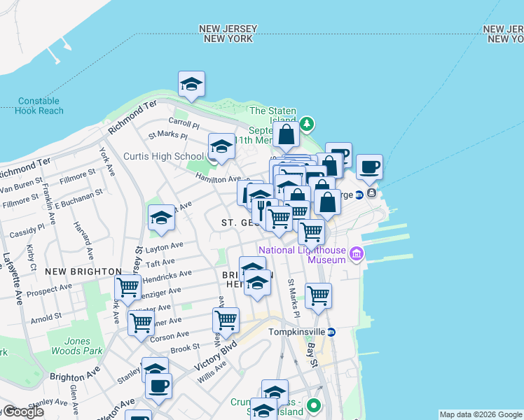Click the St George MTA station icon
The image size is (524, 420).
[359, 195]
